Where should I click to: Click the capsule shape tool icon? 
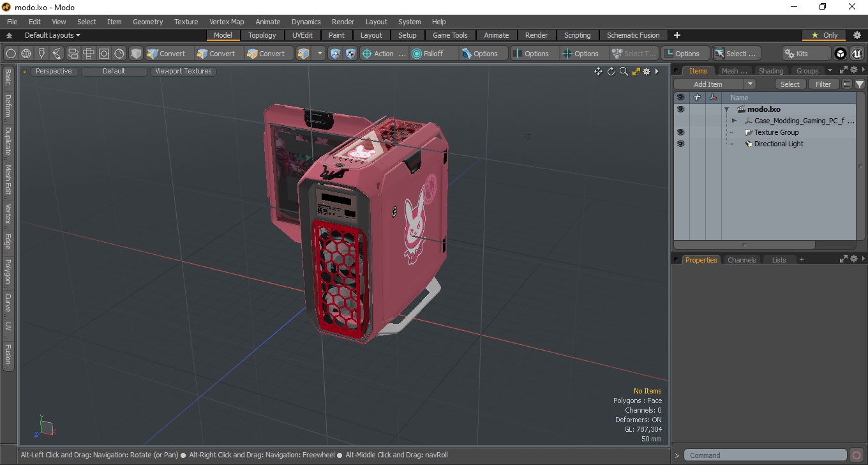pos(73,54)
